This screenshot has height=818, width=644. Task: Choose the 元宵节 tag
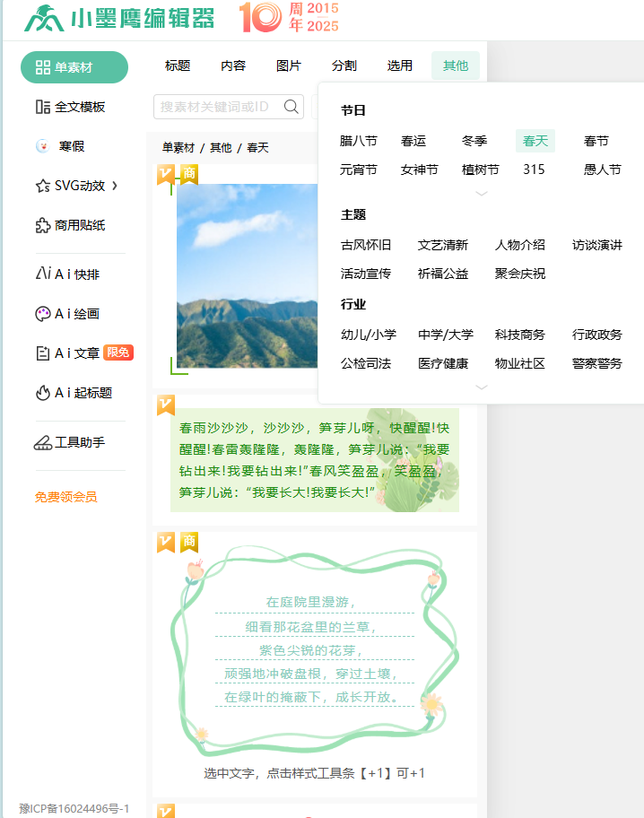click(359, 170)
